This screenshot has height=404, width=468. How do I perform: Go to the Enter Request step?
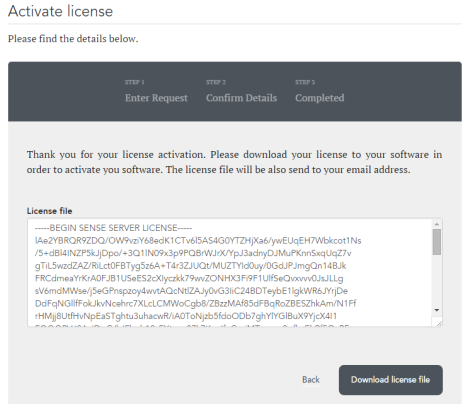156,98
